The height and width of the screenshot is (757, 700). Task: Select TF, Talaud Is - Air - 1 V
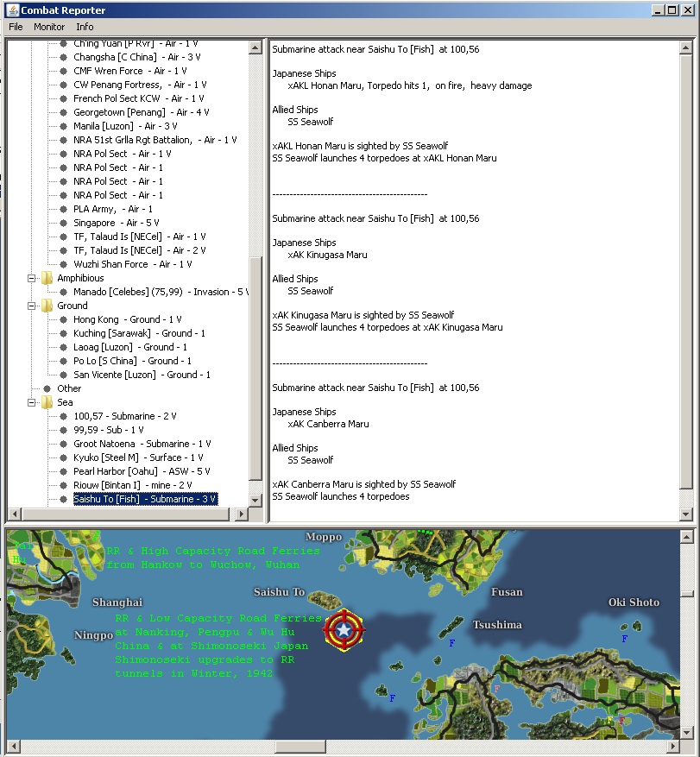[x=140, y=237]
